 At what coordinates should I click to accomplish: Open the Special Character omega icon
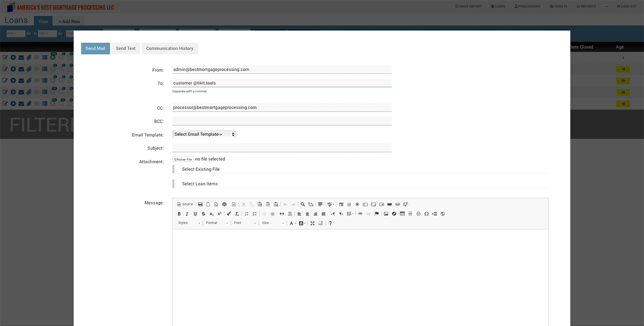pos(427,214)
